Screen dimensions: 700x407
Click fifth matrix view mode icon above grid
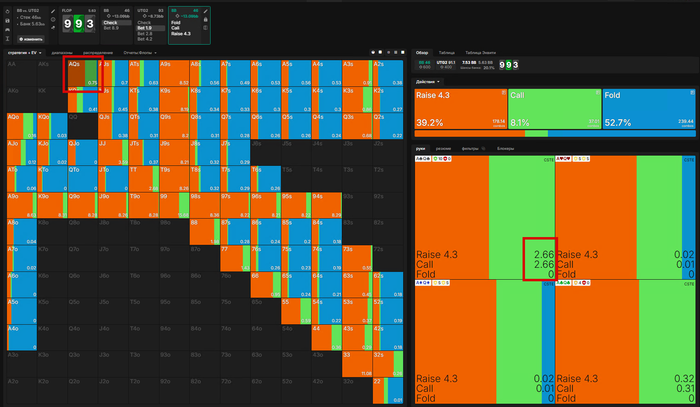[x=403, y=52]
